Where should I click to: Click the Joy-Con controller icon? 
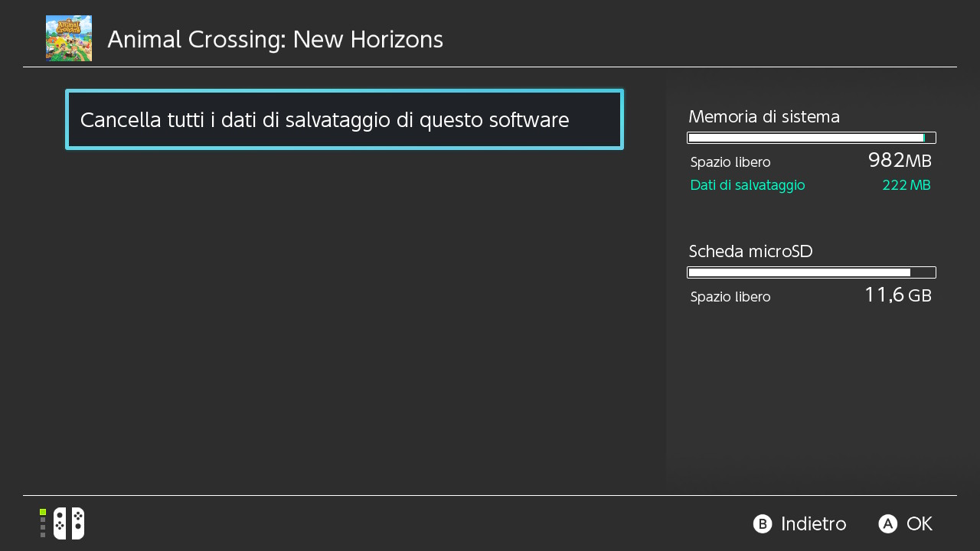(69, 523)
